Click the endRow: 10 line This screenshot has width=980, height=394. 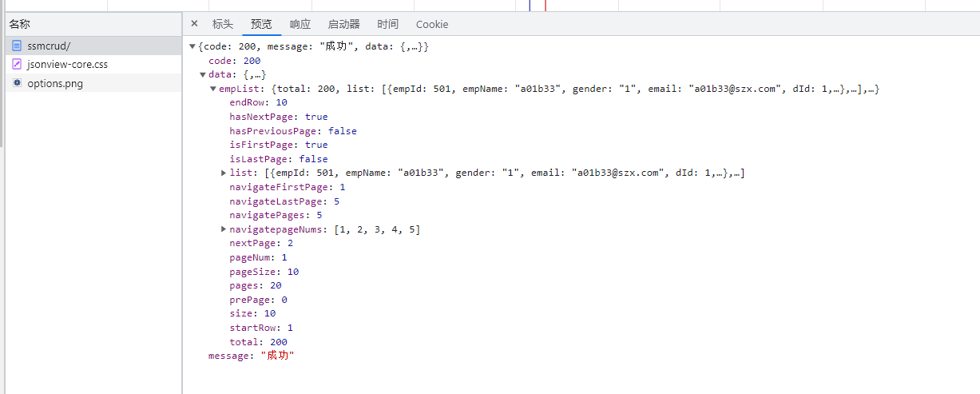pyautogui.click(x=258, y=103)
